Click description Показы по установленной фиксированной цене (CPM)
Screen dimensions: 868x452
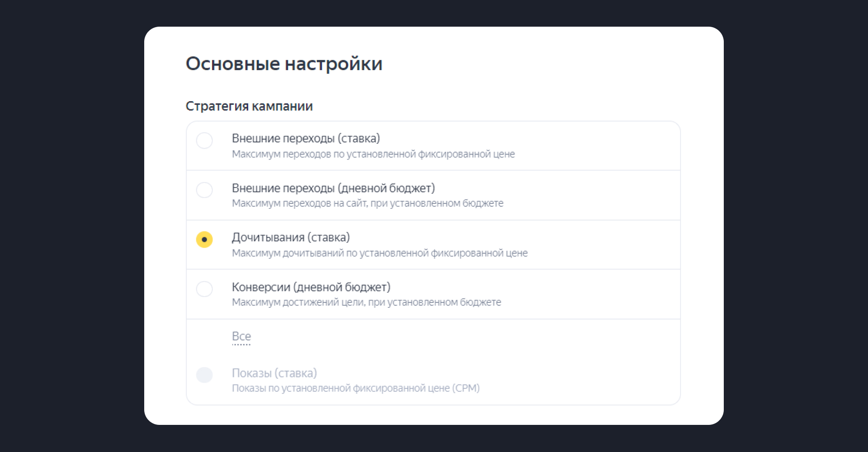(x=356, y=388)
